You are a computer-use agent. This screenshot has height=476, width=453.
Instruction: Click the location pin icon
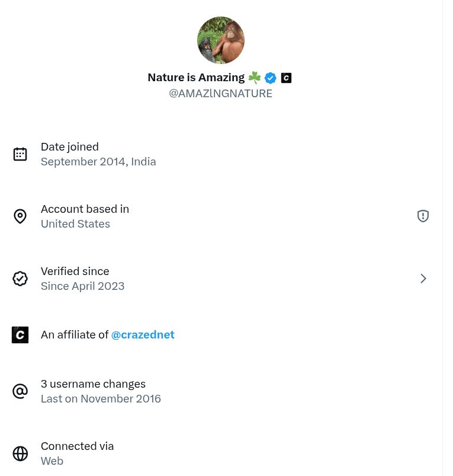click(20, 216)
